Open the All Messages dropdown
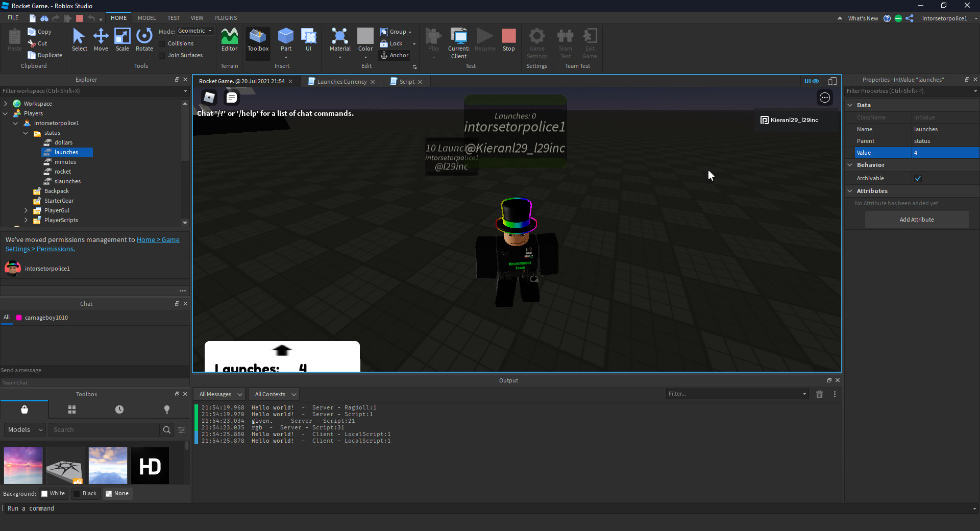This screenshot has height=531, width=980. (x=220, y=394)
